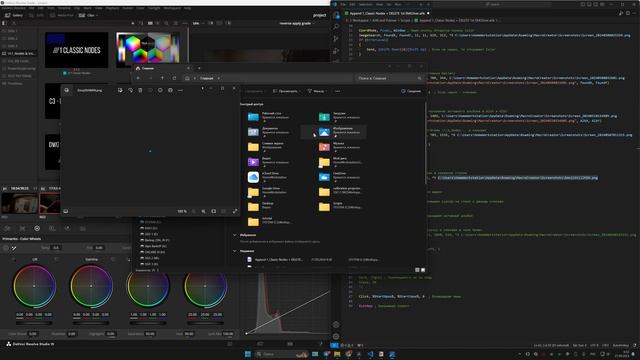Click the Details pane button in Explorer
Viewport: 640px width, 360px height.
click(x=411, y=91)
